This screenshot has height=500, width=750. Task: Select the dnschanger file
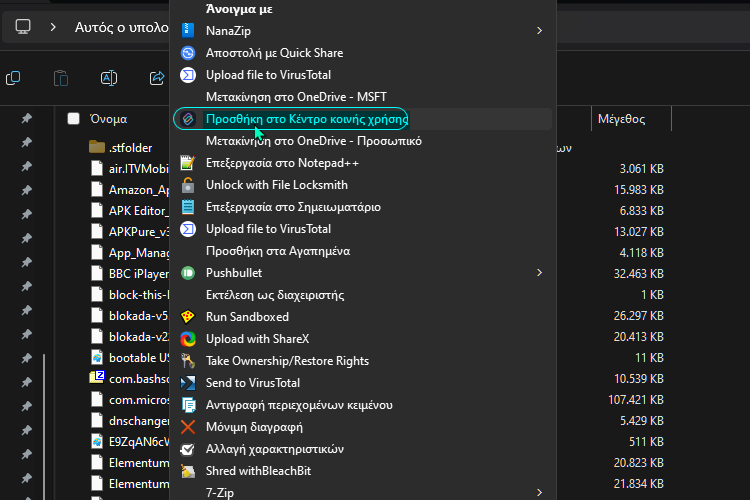coord(130,421)
